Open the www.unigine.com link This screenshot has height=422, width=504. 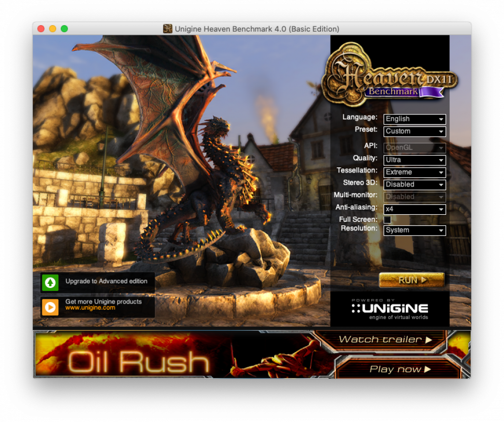click(90, 308)
